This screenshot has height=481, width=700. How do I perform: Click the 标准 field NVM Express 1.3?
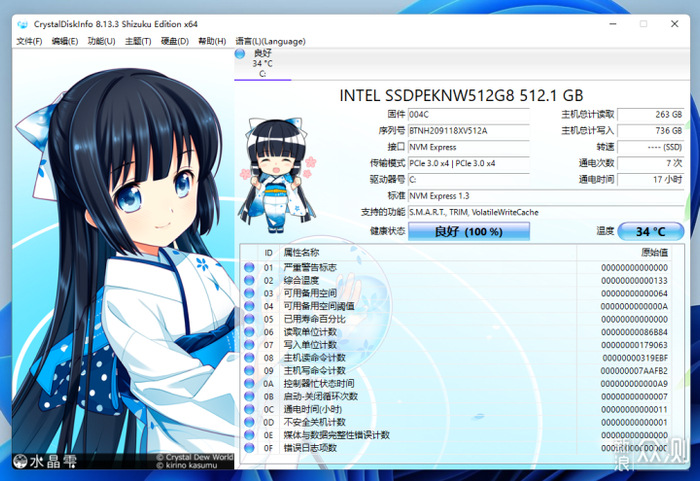(546, 196)
